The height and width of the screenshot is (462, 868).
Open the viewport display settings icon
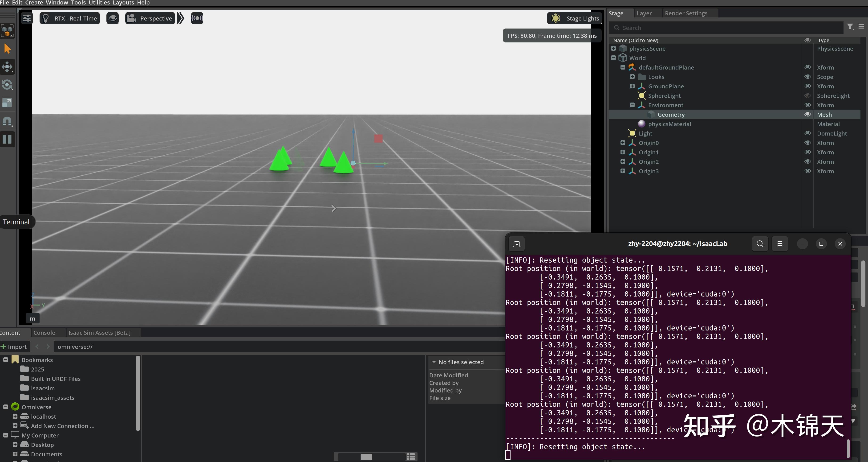pos(27,18)
